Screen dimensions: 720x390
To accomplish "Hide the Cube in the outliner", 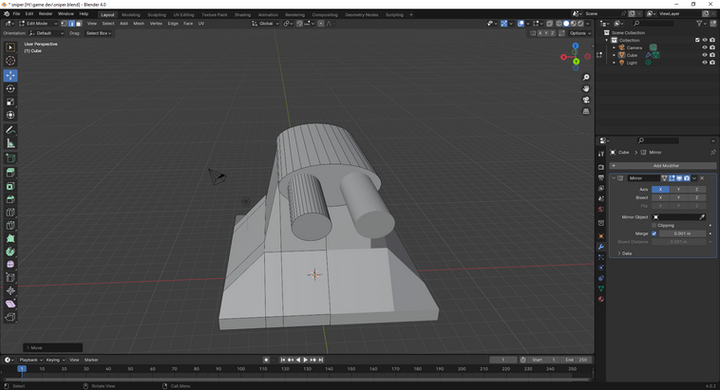I will coord(705,55).
